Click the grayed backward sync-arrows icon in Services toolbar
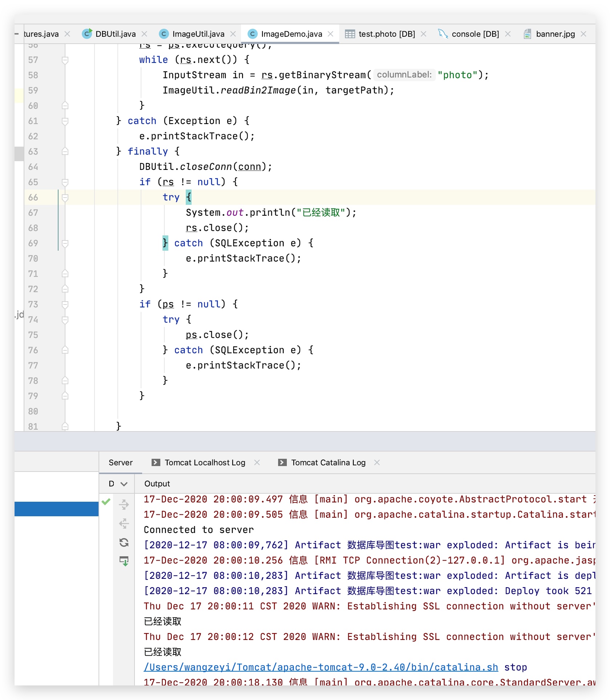Screen dimensions: 610x700 point(124,524)
